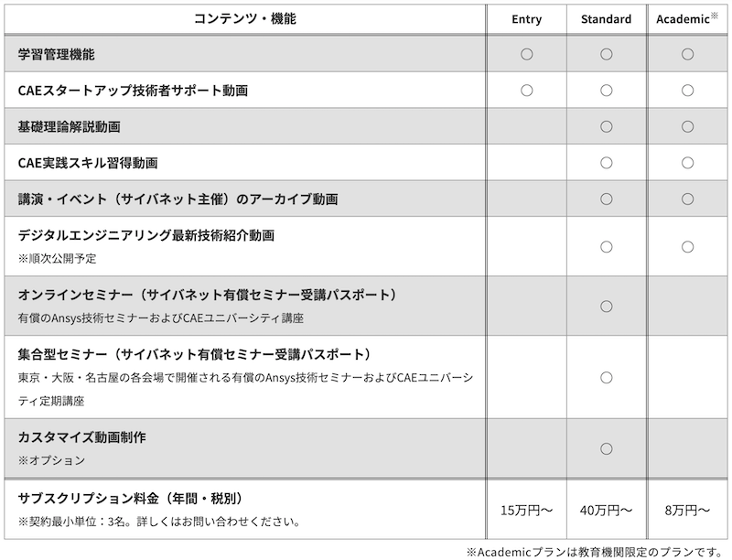Click Academic circle for 講演・イベント archive row
The height and width of the screenshot is (560, 732).
tap(687, 199)
